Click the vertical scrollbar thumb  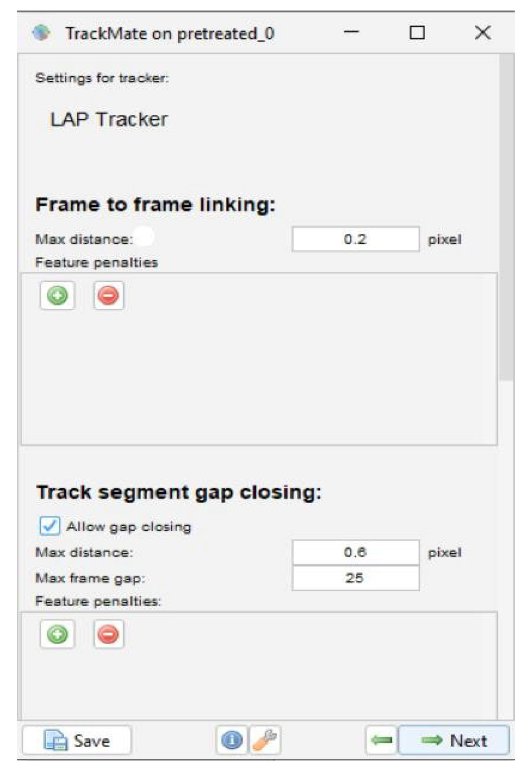pos(507,217)
